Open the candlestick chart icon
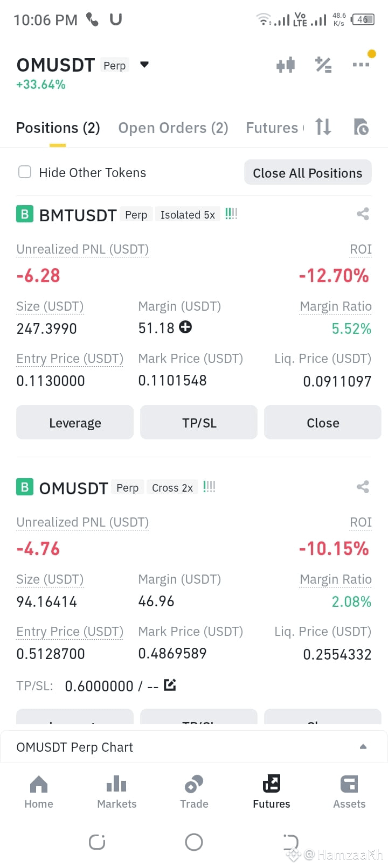Viewport: 388px width, 868px height. [x=286, y=65]
